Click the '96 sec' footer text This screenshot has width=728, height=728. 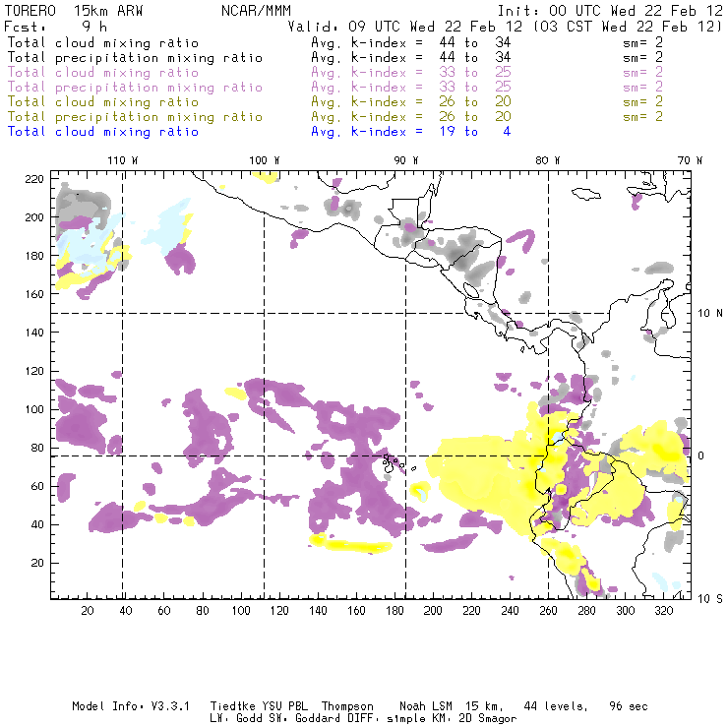coord(629,706)
